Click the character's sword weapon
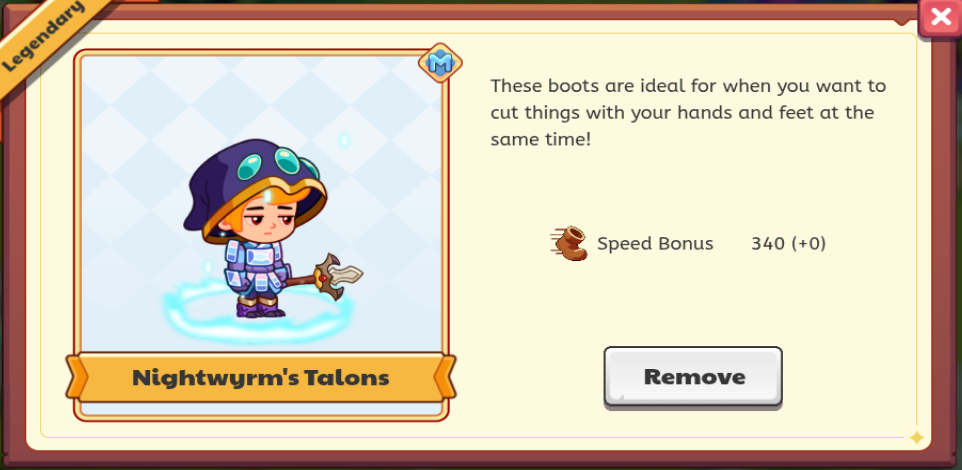 coord(324,277)
